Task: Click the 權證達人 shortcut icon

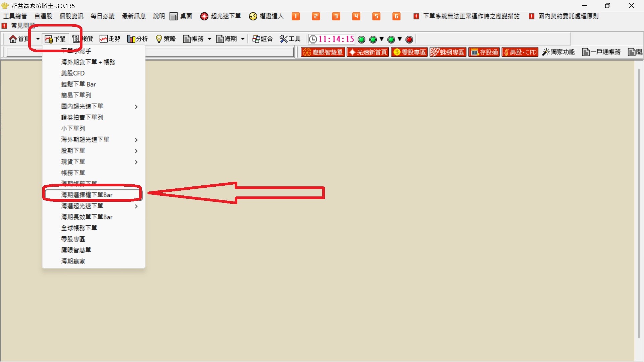Action: point(253,16)
